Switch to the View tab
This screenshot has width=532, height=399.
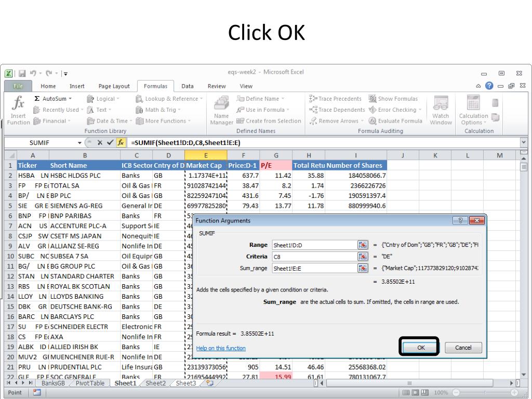[x=246, y=86]
